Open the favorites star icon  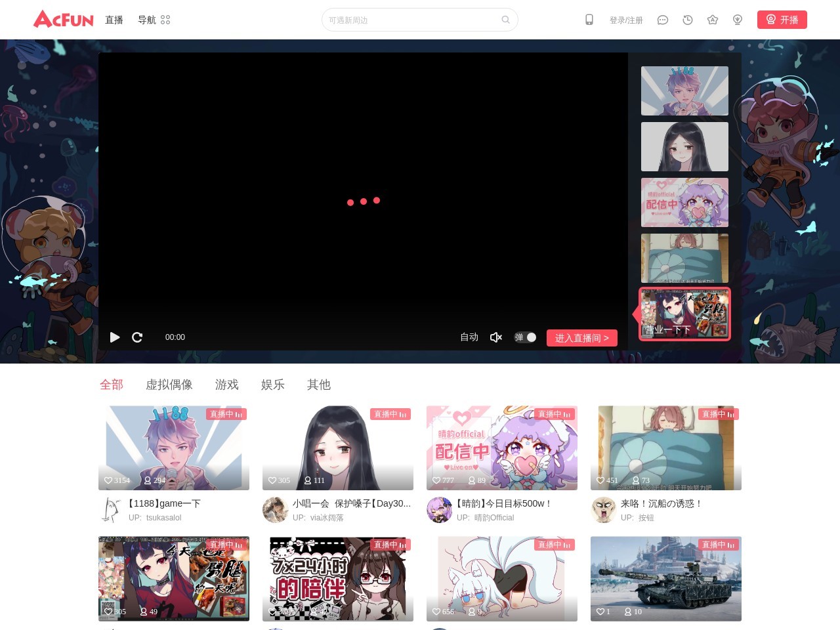pos(713,20)
